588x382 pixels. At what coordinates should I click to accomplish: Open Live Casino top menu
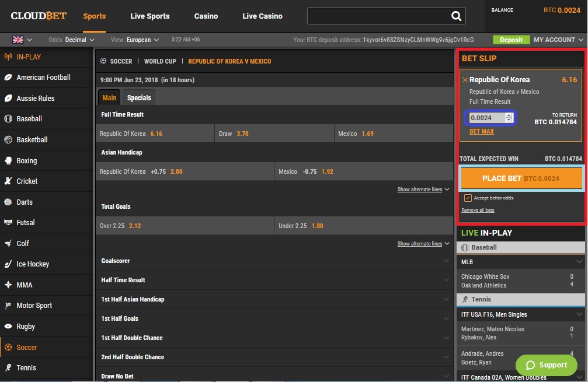pos(263,16)
